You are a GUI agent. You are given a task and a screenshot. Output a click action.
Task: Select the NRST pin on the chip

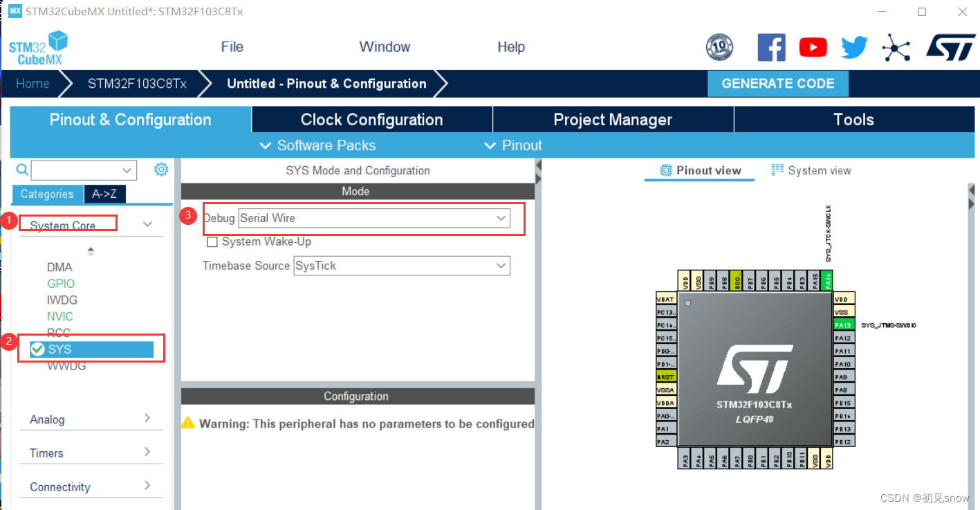click(666, 377)
